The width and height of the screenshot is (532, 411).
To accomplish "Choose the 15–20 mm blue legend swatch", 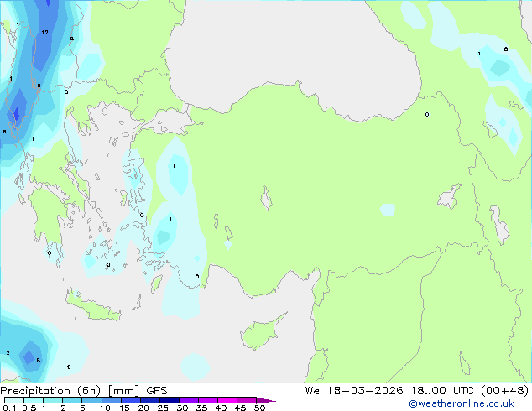I will [131, 400].
